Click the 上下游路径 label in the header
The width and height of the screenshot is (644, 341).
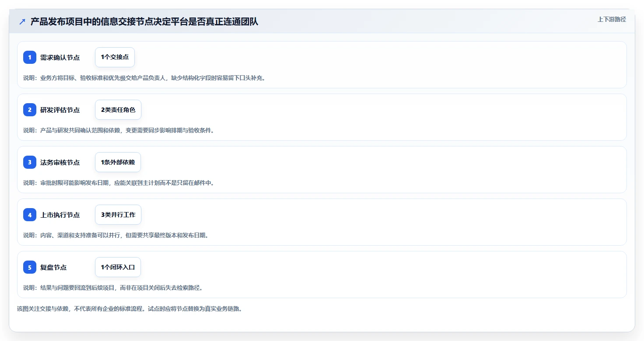pos(612,19)
